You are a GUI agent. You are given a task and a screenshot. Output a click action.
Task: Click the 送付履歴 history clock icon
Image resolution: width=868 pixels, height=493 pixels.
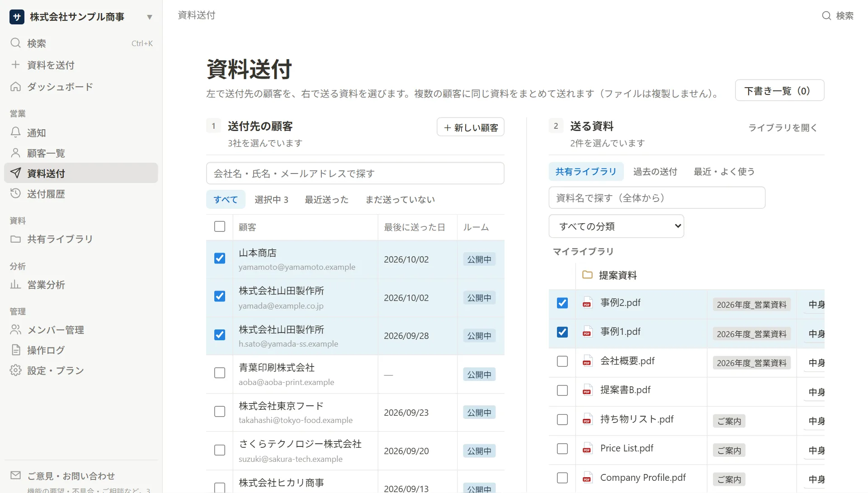[x=16, y=193]
